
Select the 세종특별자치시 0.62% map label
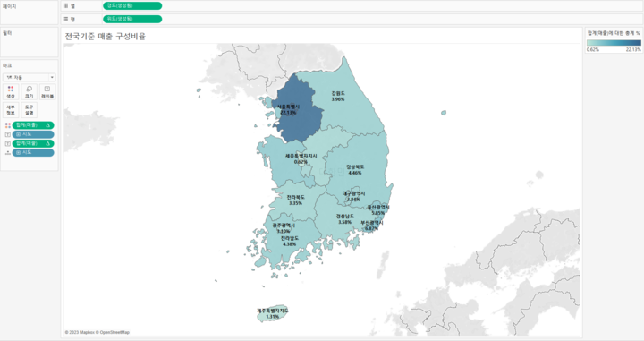(301, 159)
